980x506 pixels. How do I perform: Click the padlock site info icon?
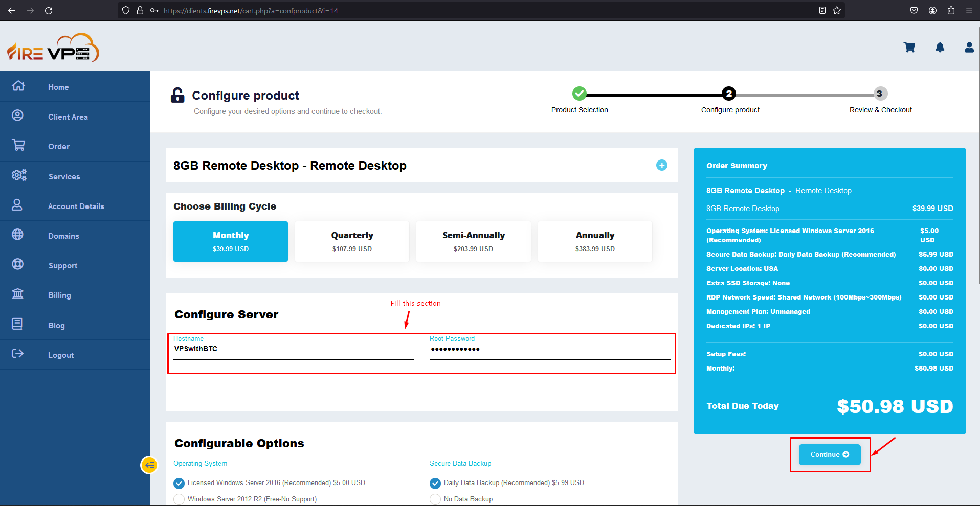tap(140, 10)
